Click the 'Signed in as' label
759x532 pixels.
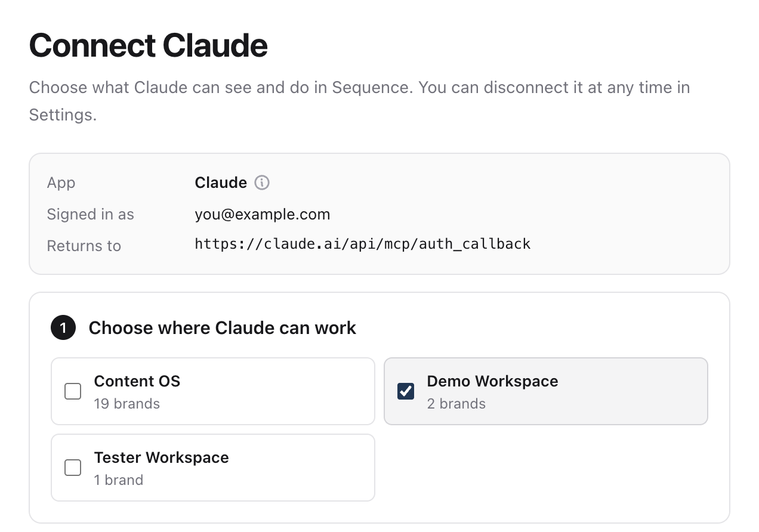(91, 214)
